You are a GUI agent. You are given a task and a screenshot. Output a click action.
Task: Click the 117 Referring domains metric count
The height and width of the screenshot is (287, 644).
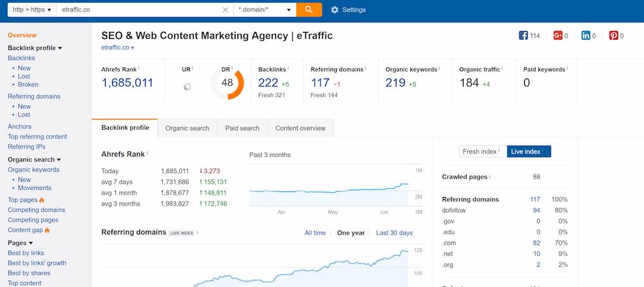tap(320, 83)
